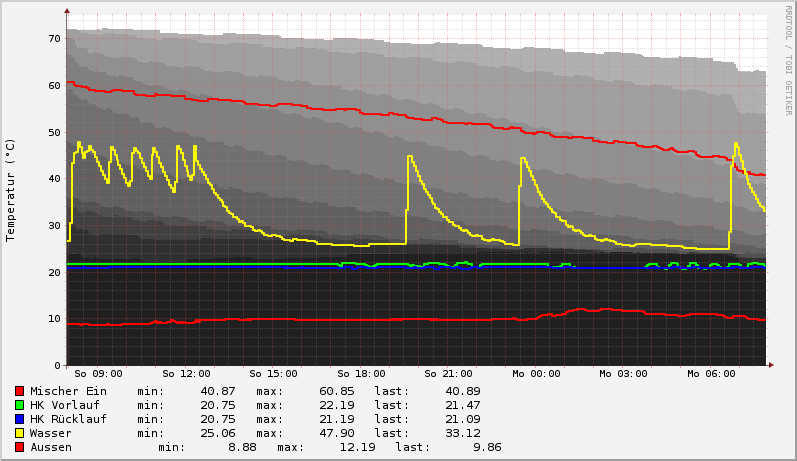The height and width of the screenshot is (461, 797).
Task: Click the green HK Vorlauf legend swatch
Action: 19,405
